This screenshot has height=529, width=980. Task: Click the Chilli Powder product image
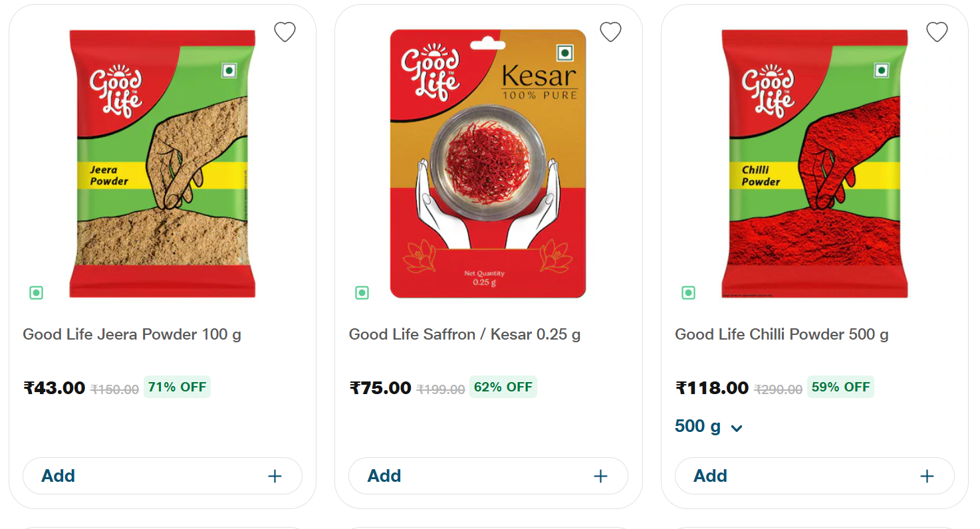click(814, 163)
